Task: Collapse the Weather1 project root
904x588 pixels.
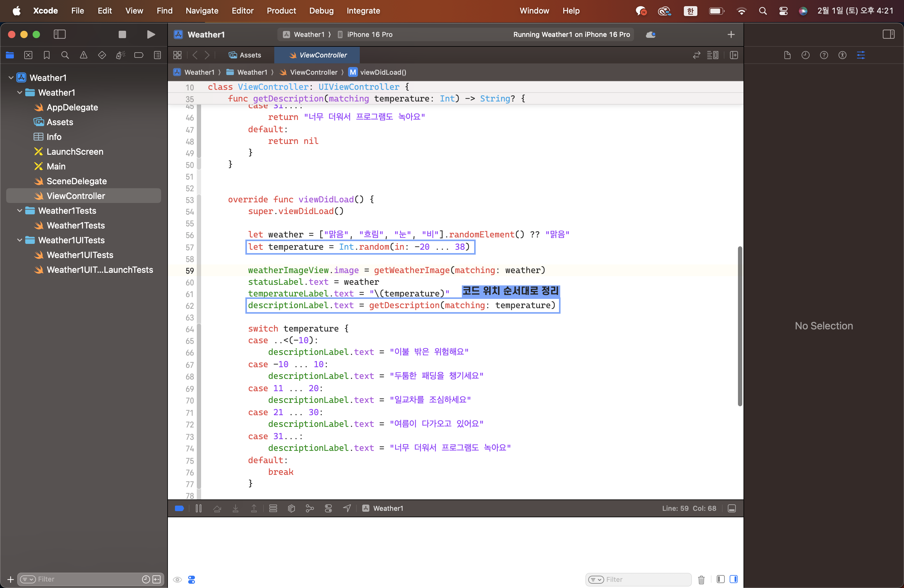Action: [x=11, y=78]
